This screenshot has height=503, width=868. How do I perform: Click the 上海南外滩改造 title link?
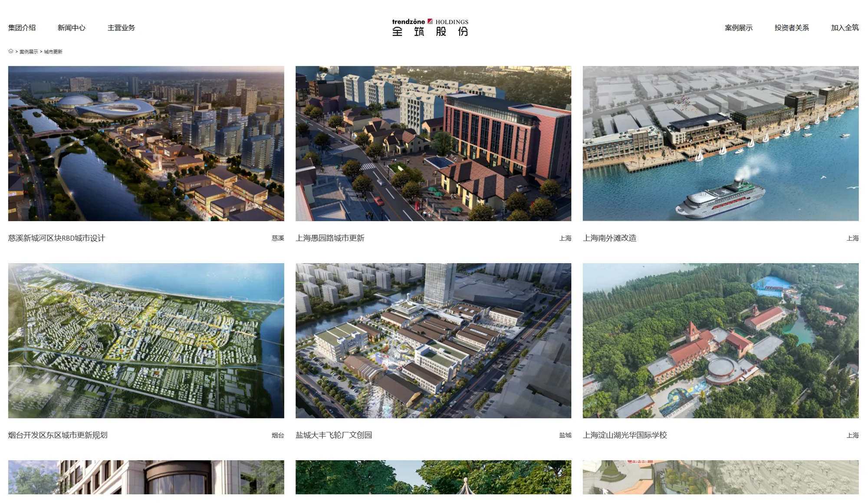[610, 238]
